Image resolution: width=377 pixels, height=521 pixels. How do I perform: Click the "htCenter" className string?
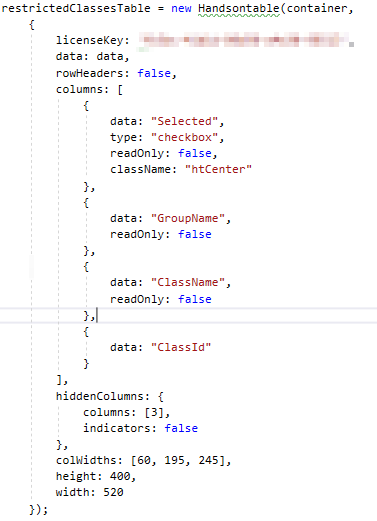[218, 169]
